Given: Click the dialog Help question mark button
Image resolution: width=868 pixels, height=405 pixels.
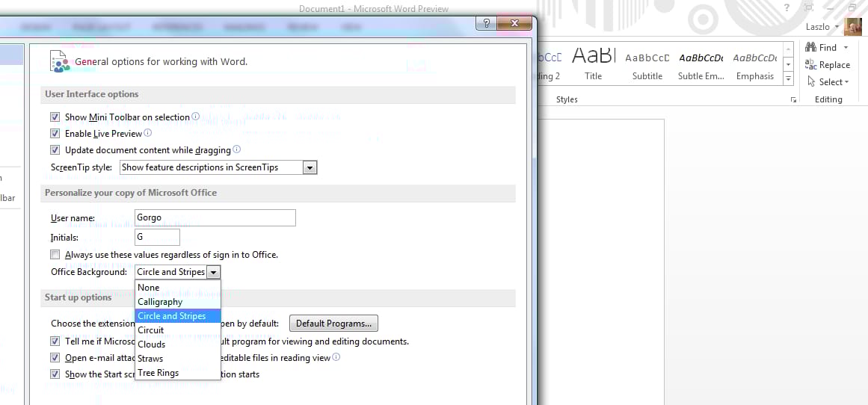Looking at the screenshot, I should tap(486, 23).
